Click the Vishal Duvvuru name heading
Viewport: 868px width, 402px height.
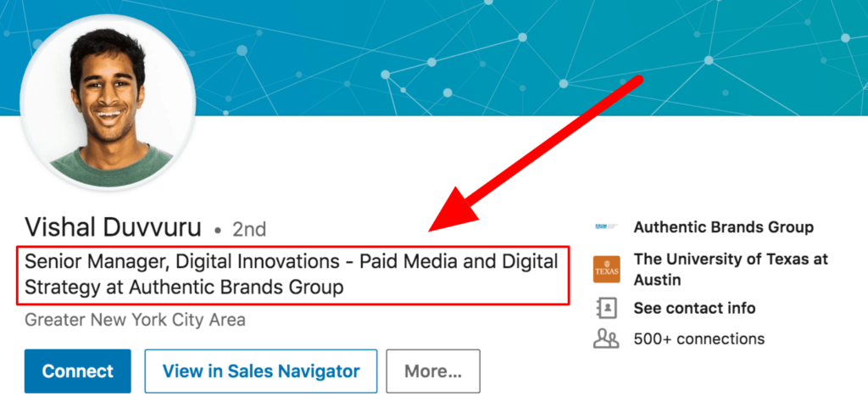click(x=114, y=228)
